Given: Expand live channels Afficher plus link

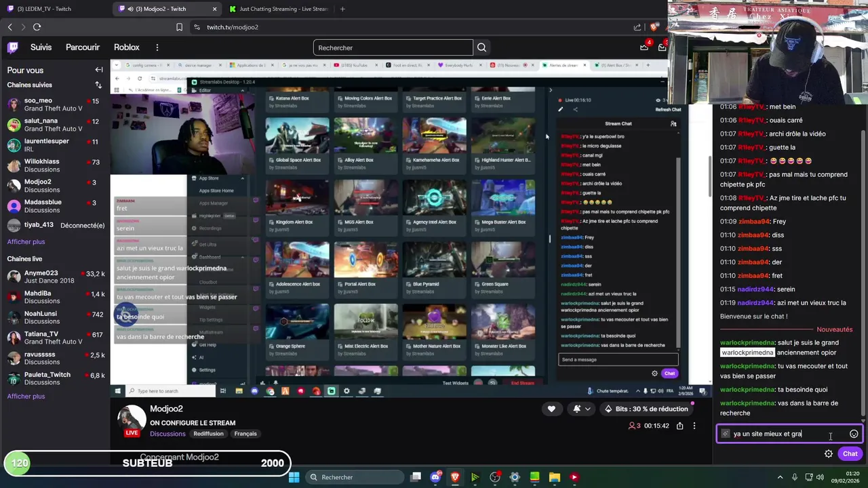Looking at the screenshot, I should [26, 396].
